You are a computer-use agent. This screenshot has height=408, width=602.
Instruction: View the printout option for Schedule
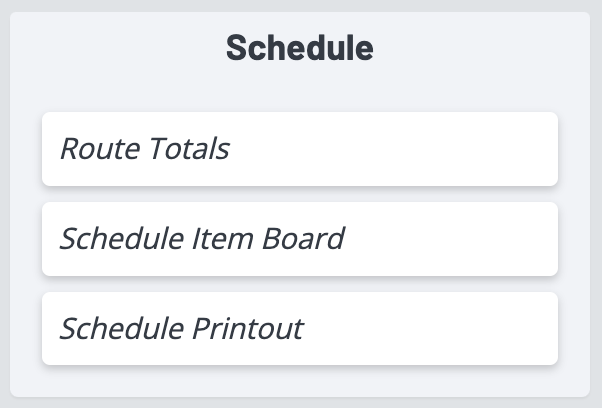(x=299, y=329)
